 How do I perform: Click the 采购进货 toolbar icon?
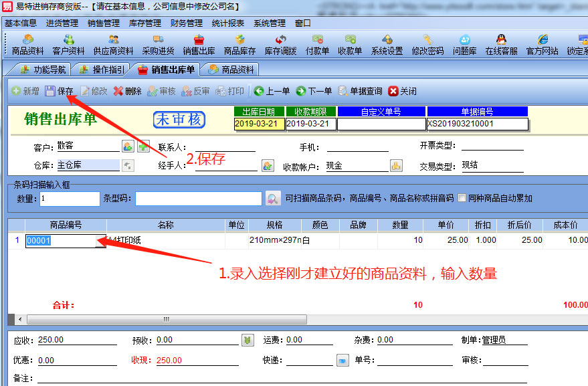pyautogui.click(x=158, y=45)
